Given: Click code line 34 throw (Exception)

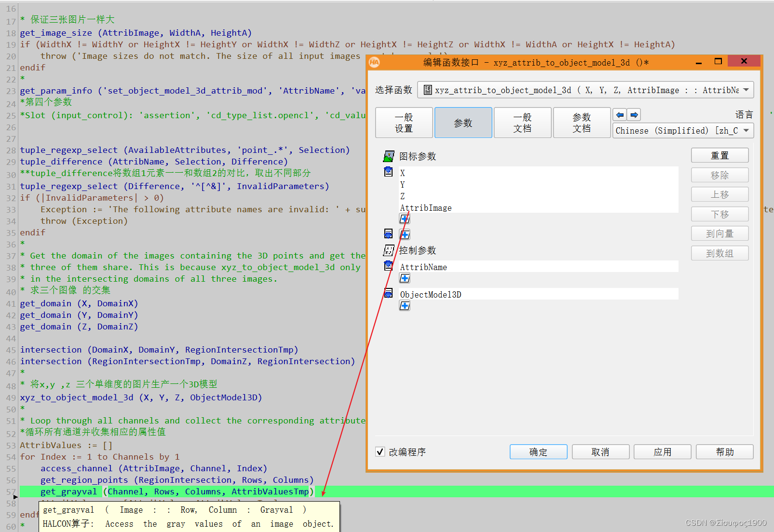Looking at the screenshot, I should (84, 221).
